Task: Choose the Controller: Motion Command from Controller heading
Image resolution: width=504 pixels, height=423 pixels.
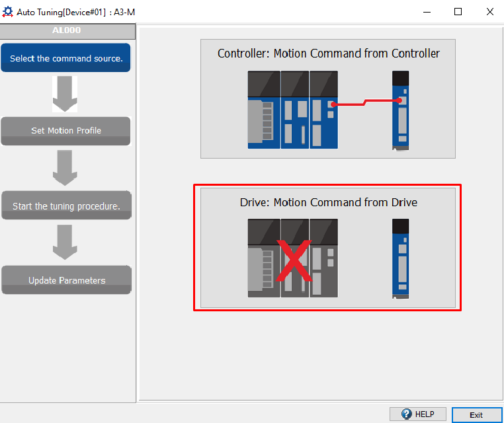Action: click(x=328, y=54)
